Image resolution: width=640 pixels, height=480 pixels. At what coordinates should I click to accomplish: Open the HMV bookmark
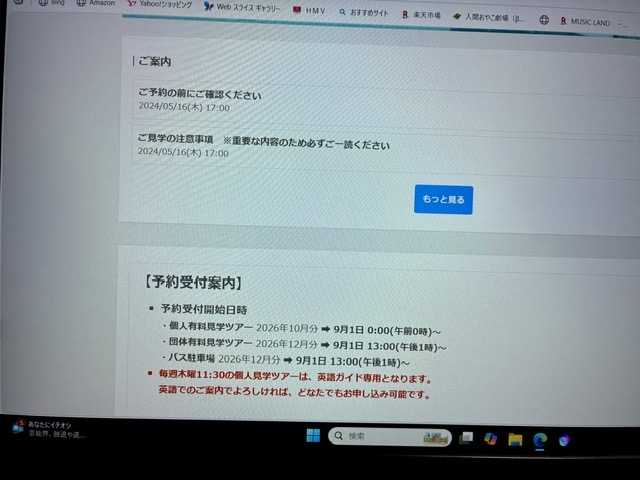(309, 11)
